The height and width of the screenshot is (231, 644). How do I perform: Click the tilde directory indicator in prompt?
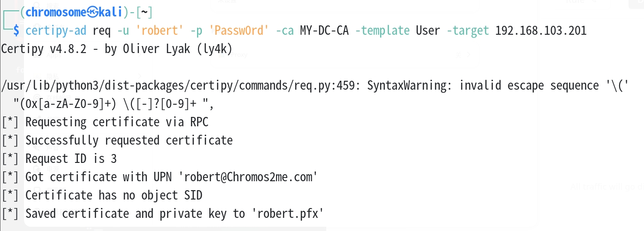(144, 11)
